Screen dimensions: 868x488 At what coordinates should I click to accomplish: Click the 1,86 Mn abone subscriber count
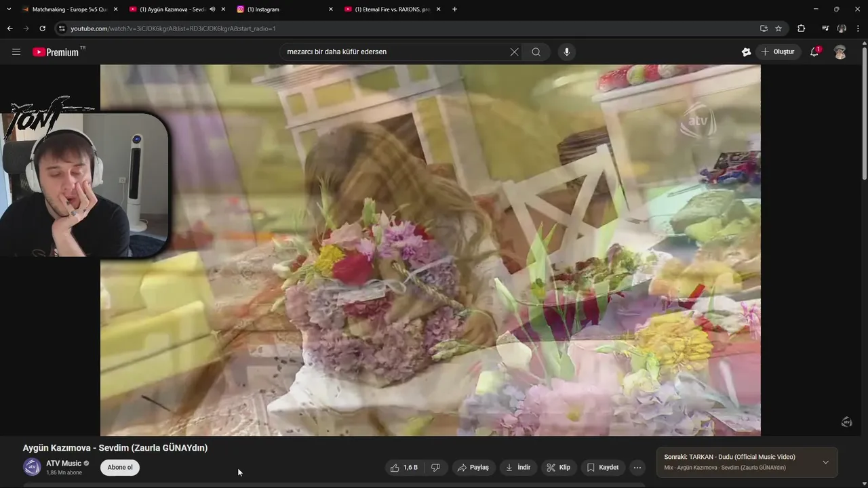coord(64,473)
